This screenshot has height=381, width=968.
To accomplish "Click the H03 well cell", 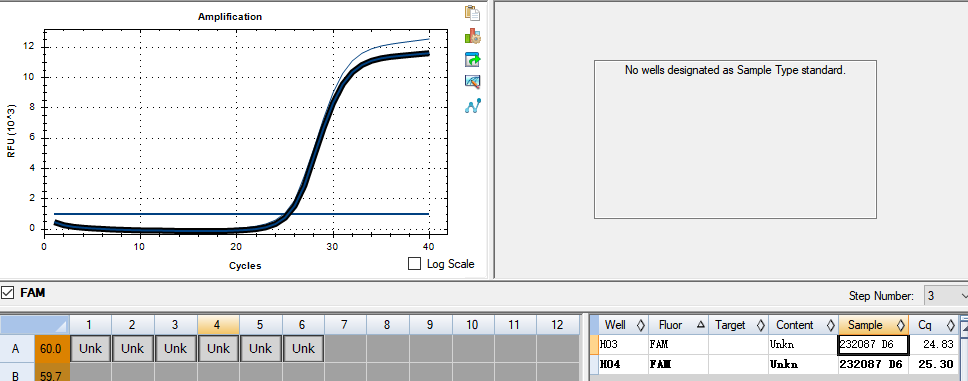I will [623, 344].
